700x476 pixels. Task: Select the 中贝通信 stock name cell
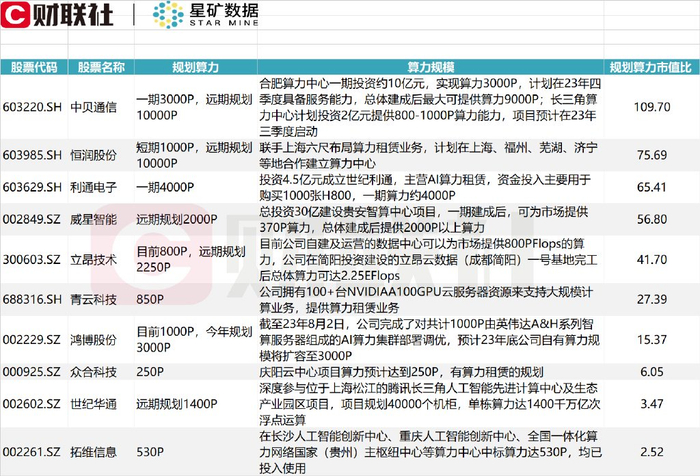click(x=93, y=107)
